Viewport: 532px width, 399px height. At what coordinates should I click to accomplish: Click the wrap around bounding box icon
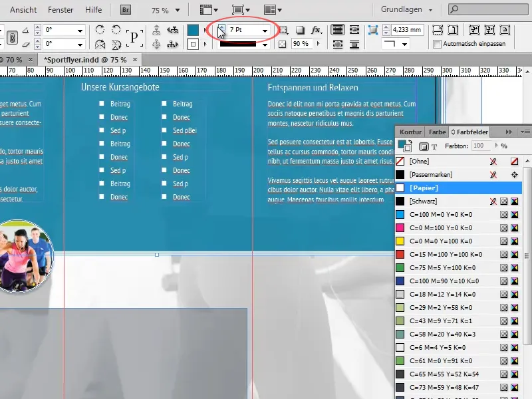(x=354, y=30)
